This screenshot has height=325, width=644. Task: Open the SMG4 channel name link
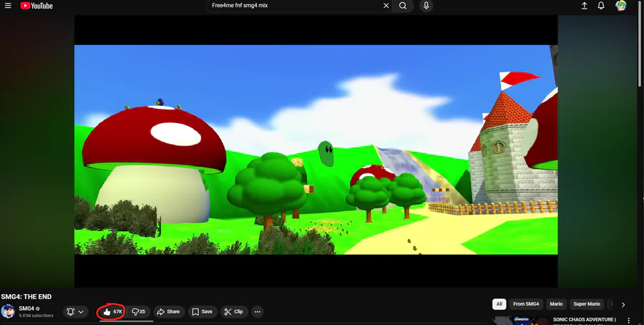[x=26, y=309]
